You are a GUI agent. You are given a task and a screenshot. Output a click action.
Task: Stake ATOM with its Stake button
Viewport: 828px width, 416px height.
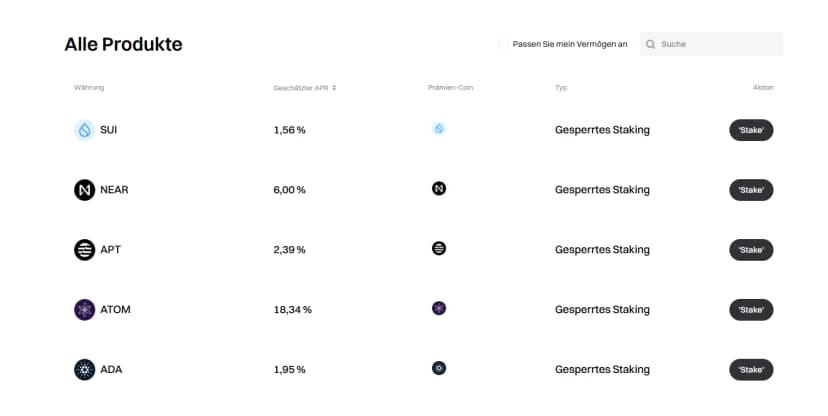(x=751, y=310)
